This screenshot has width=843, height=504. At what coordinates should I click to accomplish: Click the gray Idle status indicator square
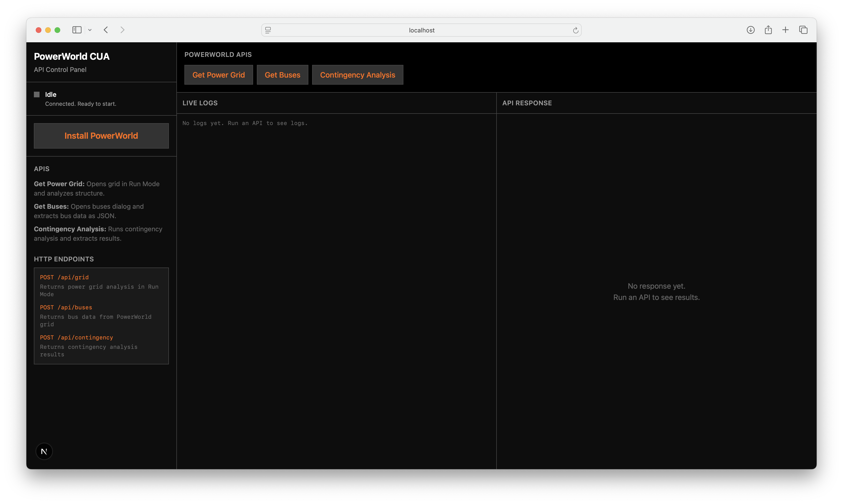tap(37, 94)
